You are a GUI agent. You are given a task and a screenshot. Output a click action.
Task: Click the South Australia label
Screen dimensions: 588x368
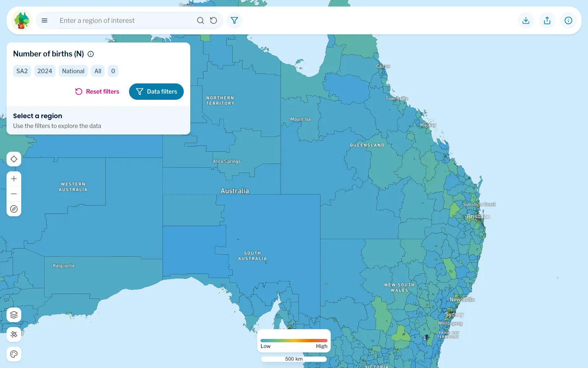coord(252,256)
